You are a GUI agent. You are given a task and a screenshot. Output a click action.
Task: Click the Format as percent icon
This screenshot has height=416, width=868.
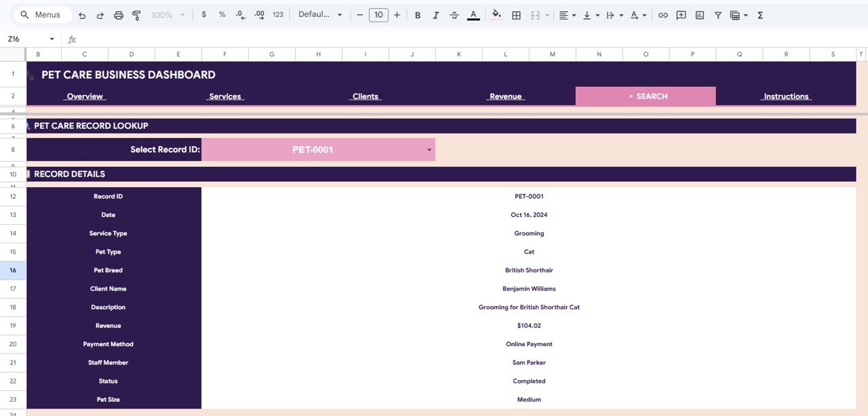click(221, 14)
